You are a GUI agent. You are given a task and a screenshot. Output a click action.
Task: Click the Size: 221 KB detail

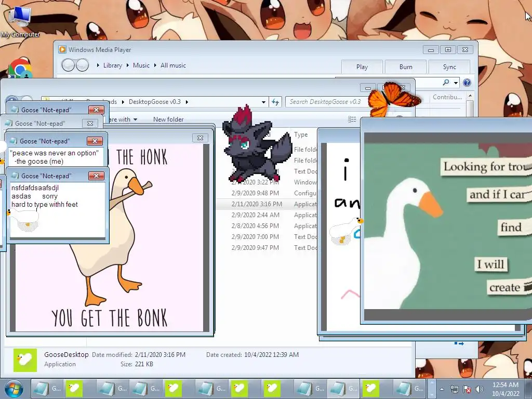(x=137, y=364)
